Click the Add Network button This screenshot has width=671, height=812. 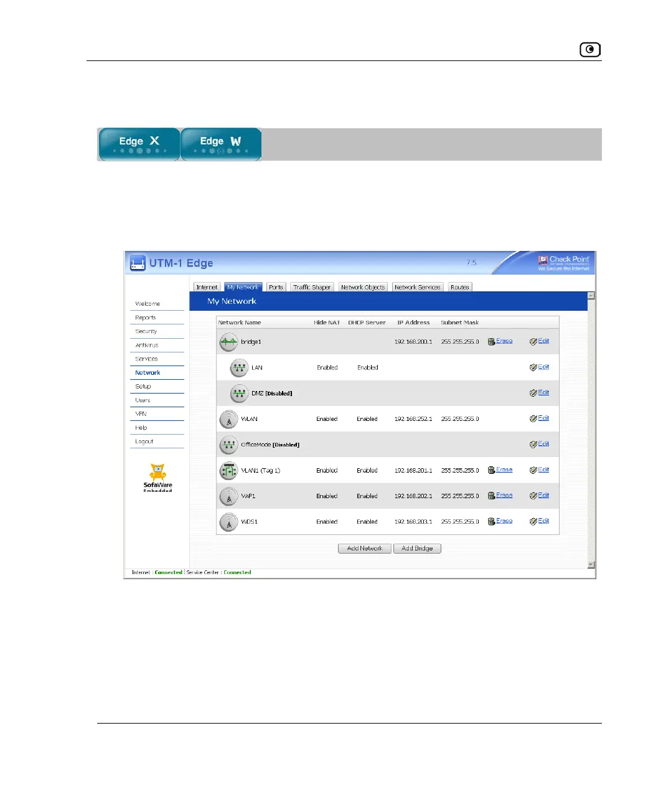click(x=365, y=549)
